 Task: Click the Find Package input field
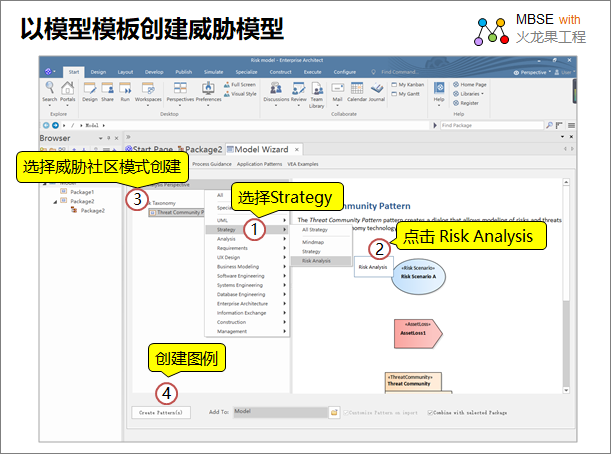click(x=492, y=125)
